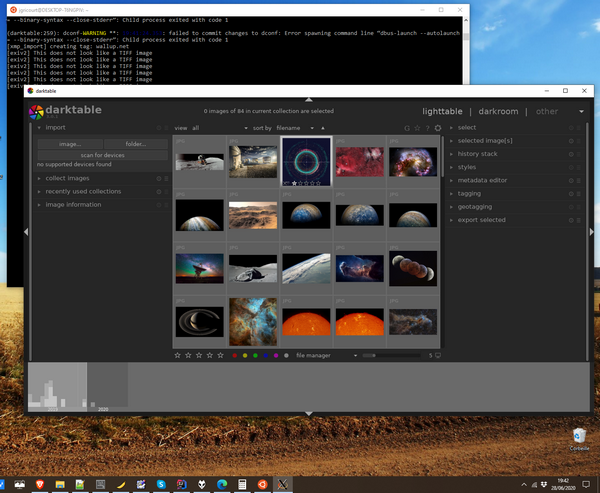The width and height of the screenshot is (600, 493).
Task: Open darktable preferences gear icon
Action: (x=438, y=128)
